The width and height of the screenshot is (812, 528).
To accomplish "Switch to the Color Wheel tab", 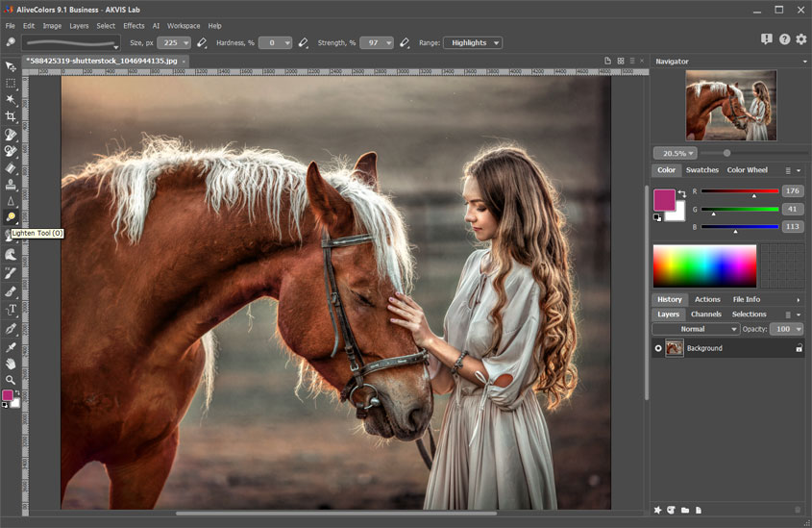I will 748,170.
